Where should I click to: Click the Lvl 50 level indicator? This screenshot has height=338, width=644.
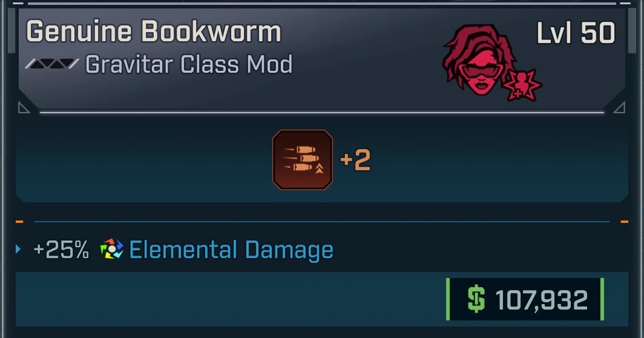click(576, 33)
